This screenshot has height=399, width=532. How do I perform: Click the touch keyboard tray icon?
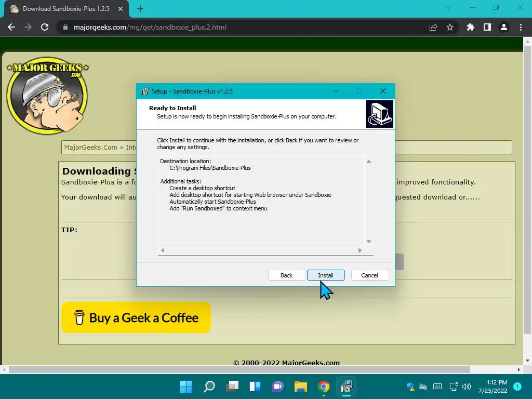437,387
